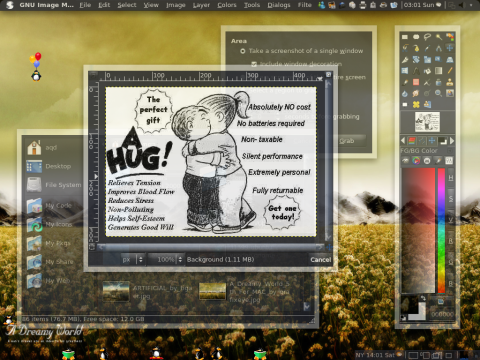Click the Cancel button in image window
The height and width of the screenshot is (360, 480).
coord(321,259)
